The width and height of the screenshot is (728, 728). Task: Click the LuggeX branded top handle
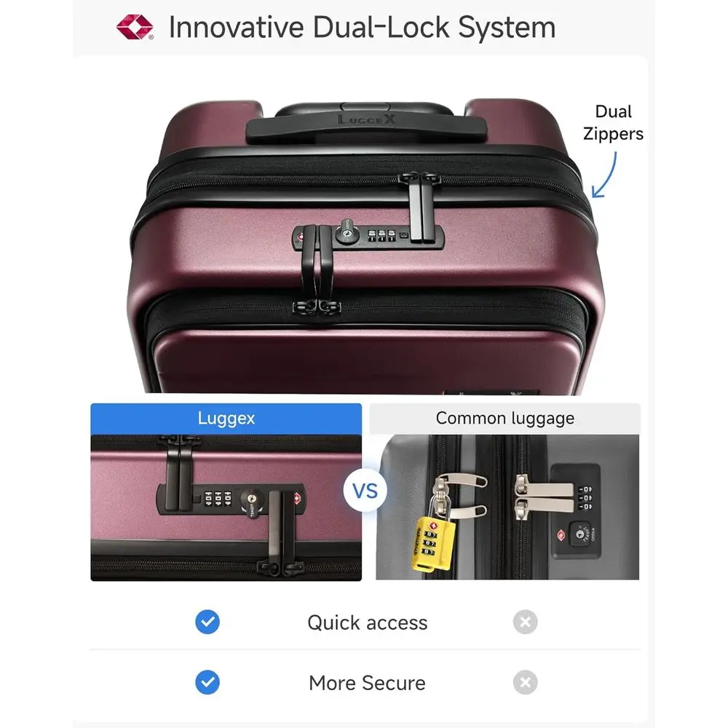pos(366,124)
